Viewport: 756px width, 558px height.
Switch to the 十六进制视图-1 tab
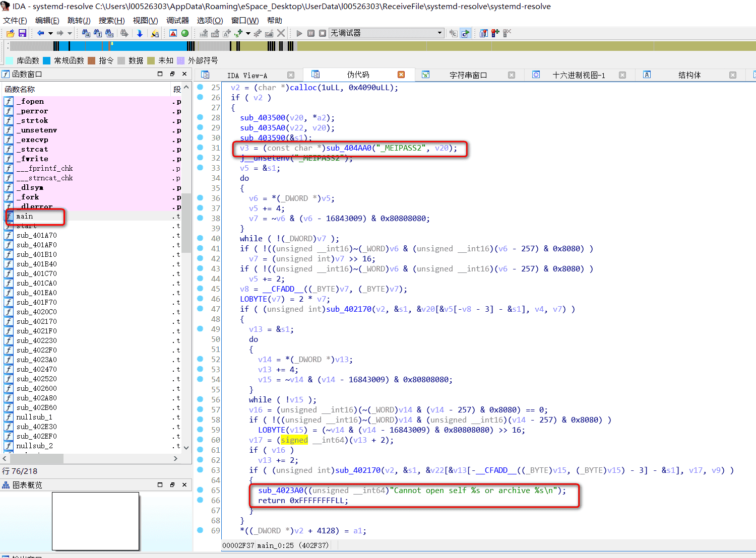(x=579, y=76)
